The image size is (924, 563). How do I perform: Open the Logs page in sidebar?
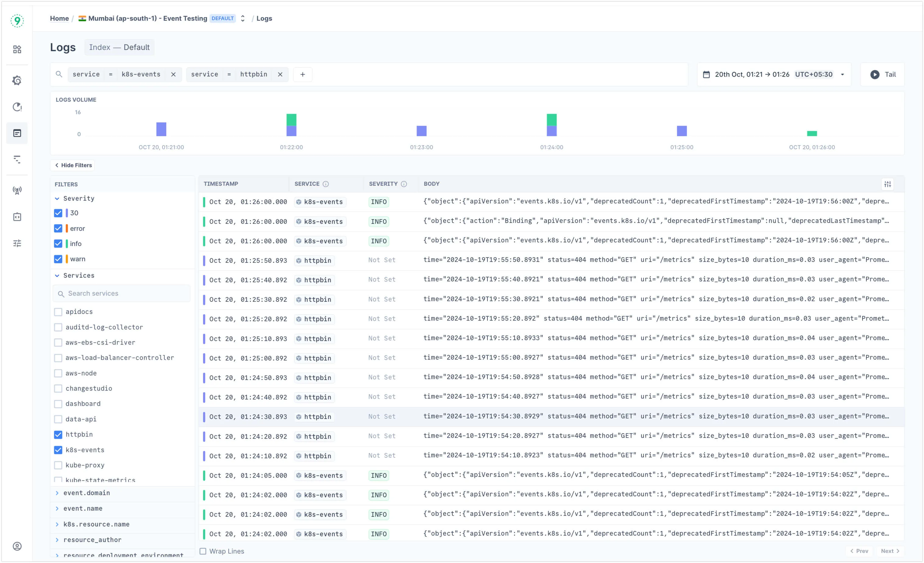(17, 133)
